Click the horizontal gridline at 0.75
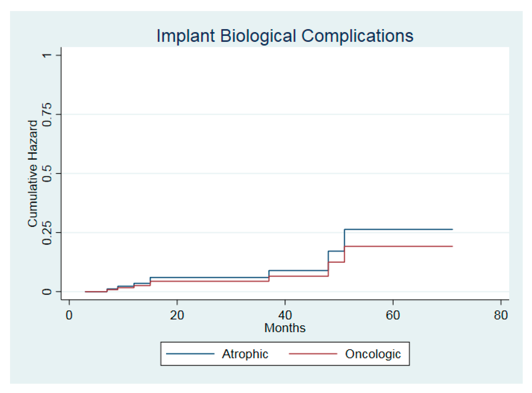Image resolution: width=532 pixels, height=393 pixels. 285,114
